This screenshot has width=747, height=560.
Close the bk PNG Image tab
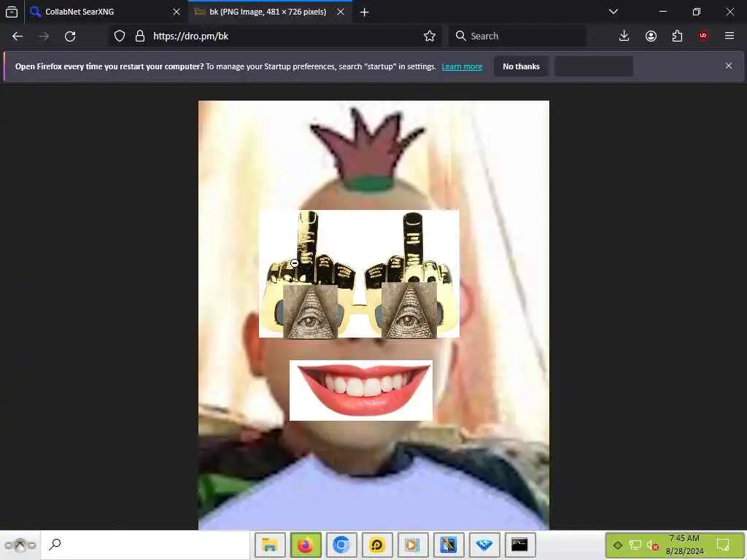point(341,12)
